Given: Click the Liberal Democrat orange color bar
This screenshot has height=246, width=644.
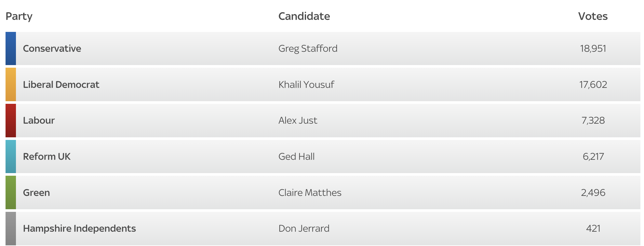Looking at the screenshot, I should pos(11,85).
